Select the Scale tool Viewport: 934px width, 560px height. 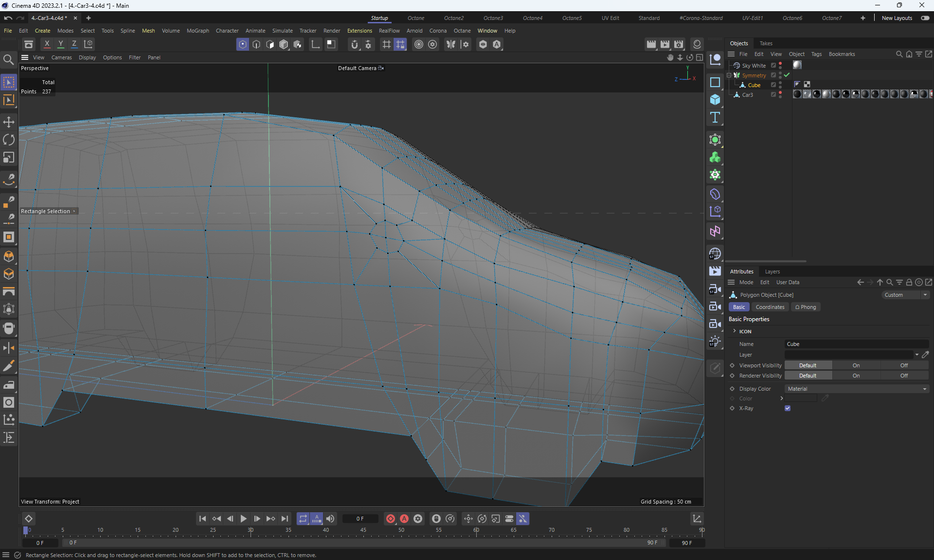pos(9,158)
